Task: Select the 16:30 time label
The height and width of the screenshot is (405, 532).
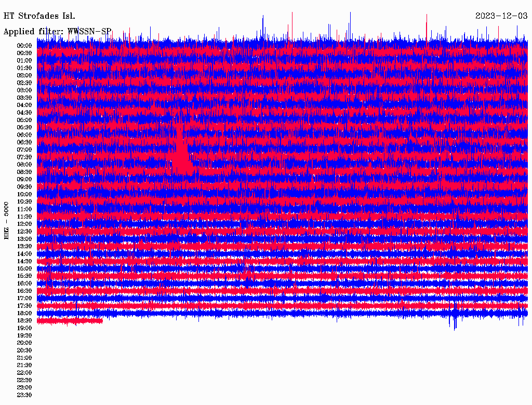Action: coord(24,291)
